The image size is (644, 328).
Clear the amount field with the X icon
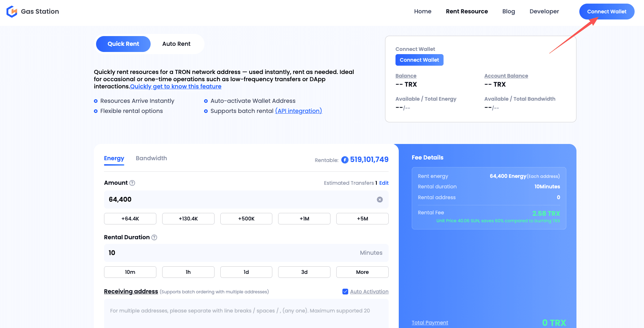[x=380, y=200]
